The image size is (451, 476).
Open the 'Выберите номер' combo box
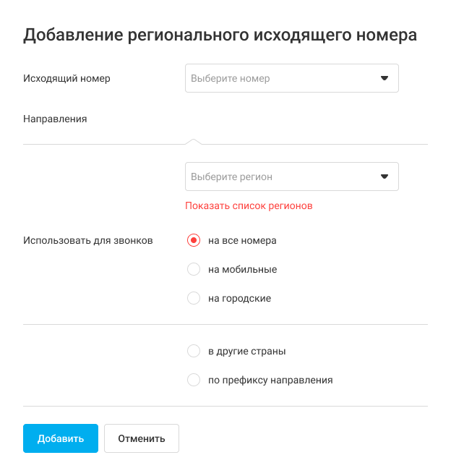click(x=282, y=78)
